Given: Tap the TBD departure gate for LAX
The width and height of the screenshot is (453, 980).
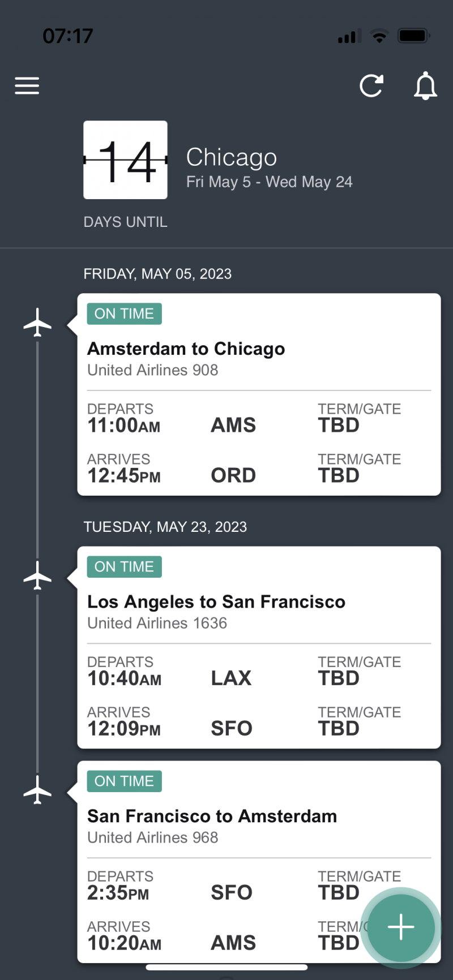Looking at the screenshot, I should point(339,678).
